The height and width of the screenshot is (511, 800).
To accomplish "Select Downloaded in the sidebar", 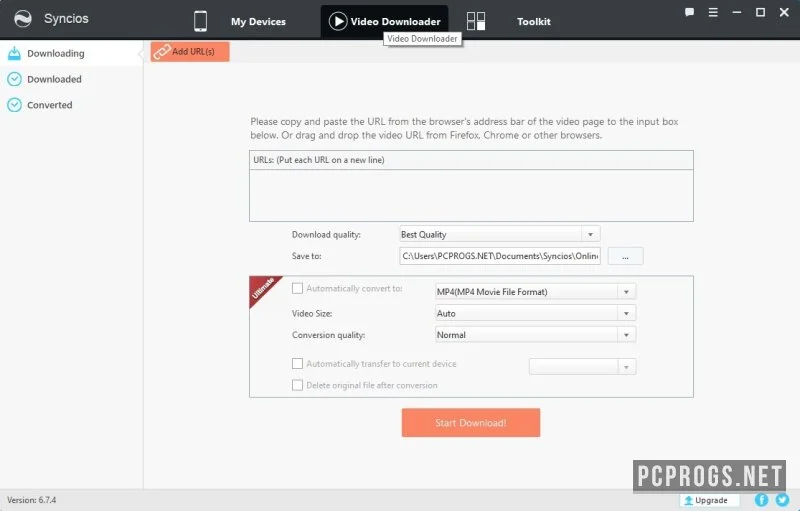I will (71, 79).
